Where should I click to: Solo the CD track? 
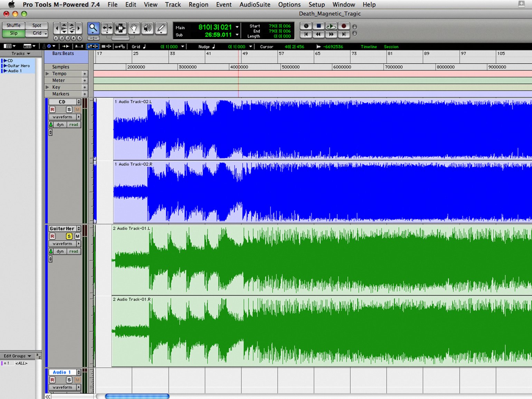click(69, 110)
